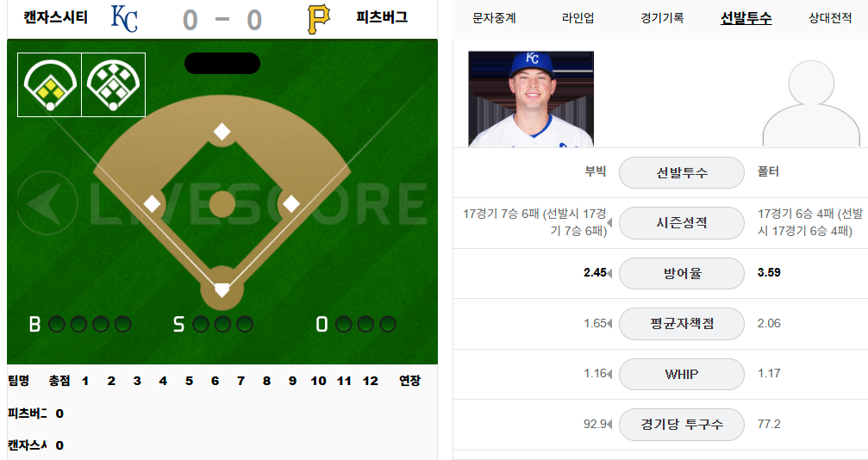Click the pitcher's mound circle
This screenshot has width=868, height=460.
coord(222,204)
